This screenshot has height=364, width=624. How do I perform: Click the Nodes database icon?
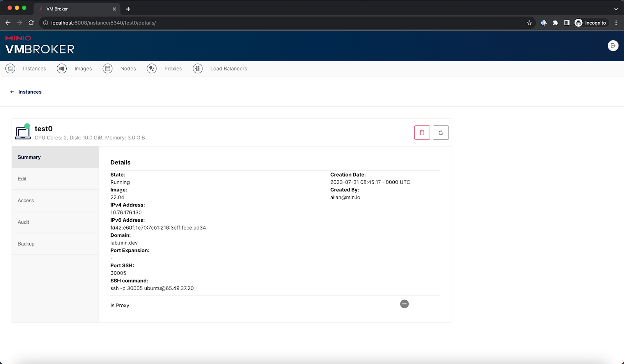click(x=108, y=69)
